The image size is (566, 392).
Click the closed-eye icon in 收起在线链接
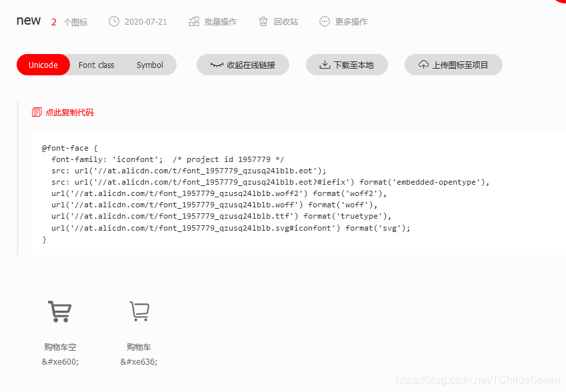(217, 65)
